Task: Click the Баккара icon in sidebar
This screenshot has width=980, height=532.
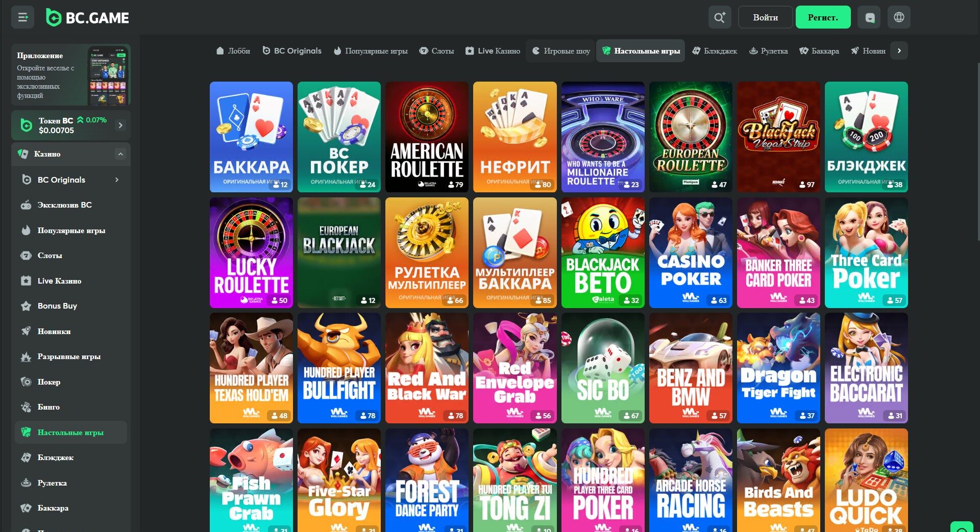Action: [26, 508]
